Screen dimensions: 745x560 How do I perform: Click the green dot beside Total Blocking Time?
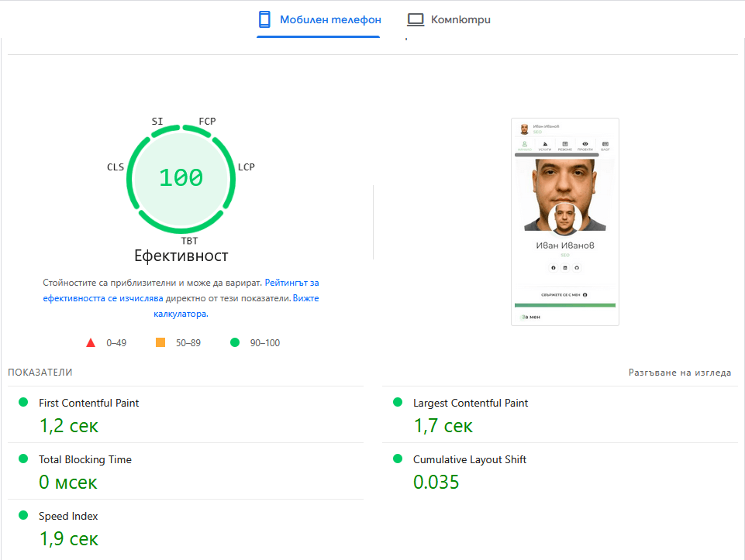point(23,459)
